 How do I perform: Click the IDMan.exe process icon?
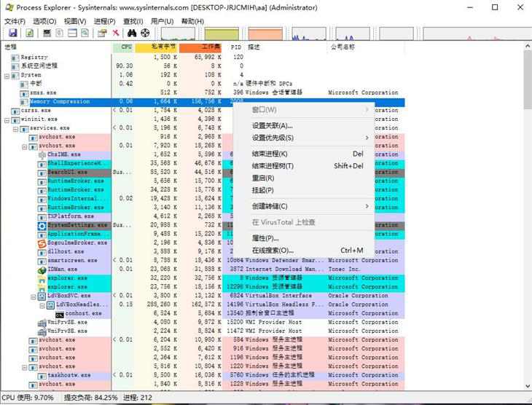(x=42, y=270)
